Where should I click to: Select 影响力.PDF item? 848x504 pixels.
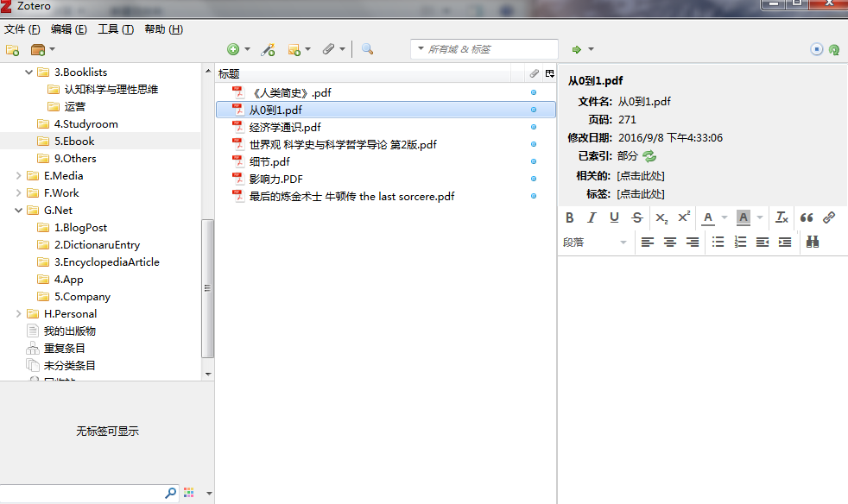(386, 179)
